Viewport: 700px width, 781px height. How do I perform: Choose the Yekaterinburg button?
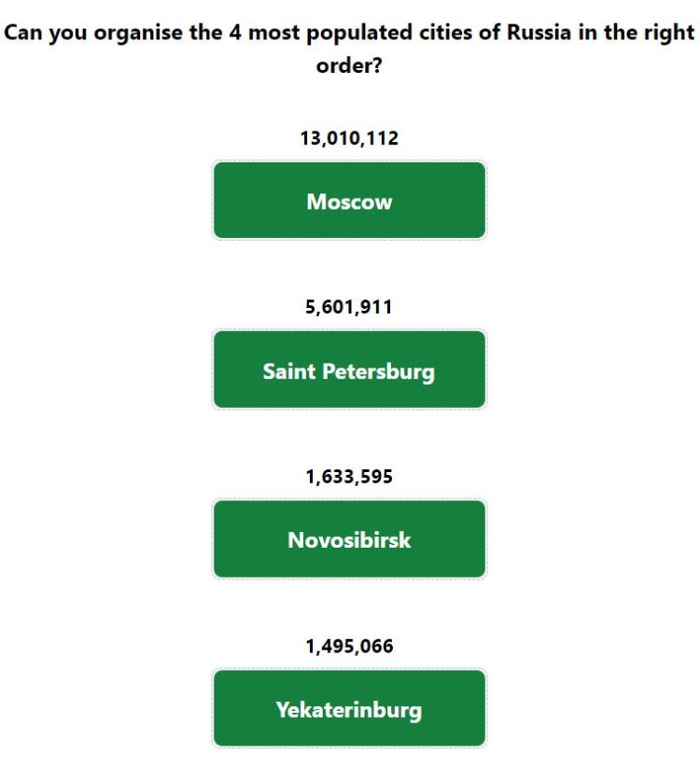pos(349,709)
